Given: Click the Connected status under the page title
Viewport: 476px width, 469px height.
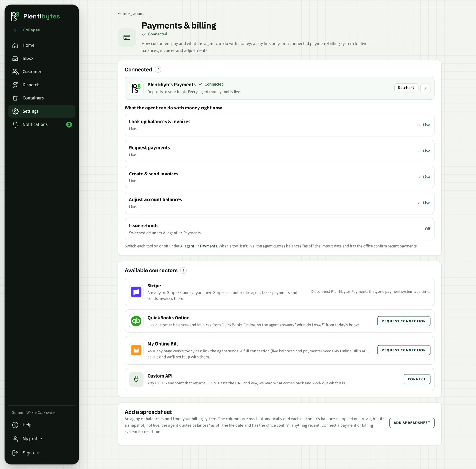Looking at the screenshot, I should point(155,34).
